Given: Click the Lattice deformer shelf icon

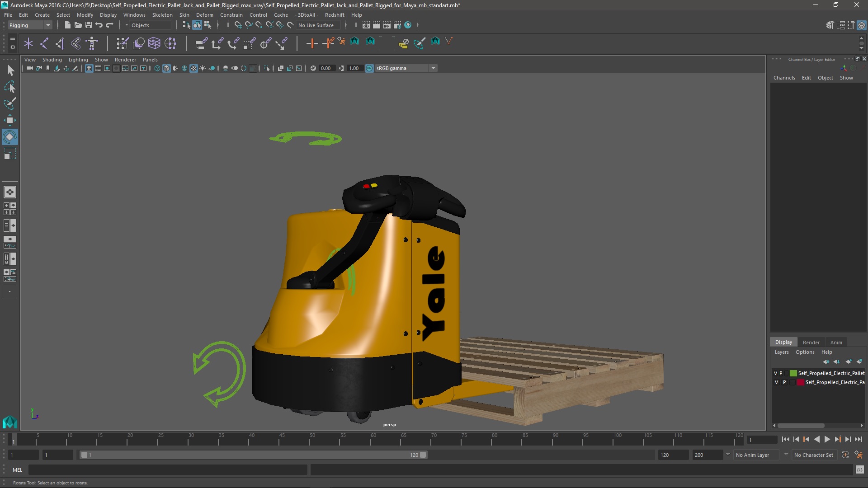Looking at the screenshot, I should [x=154, y=43].
